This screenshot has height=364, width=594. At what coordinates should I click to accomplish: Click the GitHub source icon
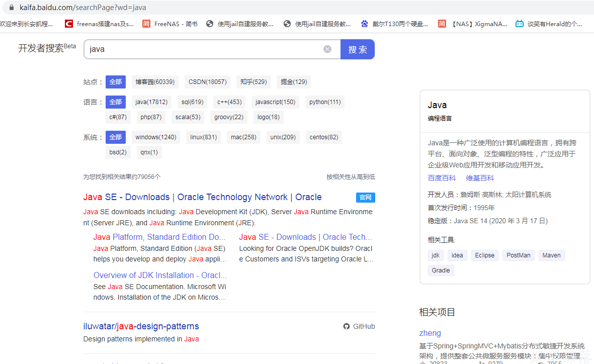pos(346,326)
